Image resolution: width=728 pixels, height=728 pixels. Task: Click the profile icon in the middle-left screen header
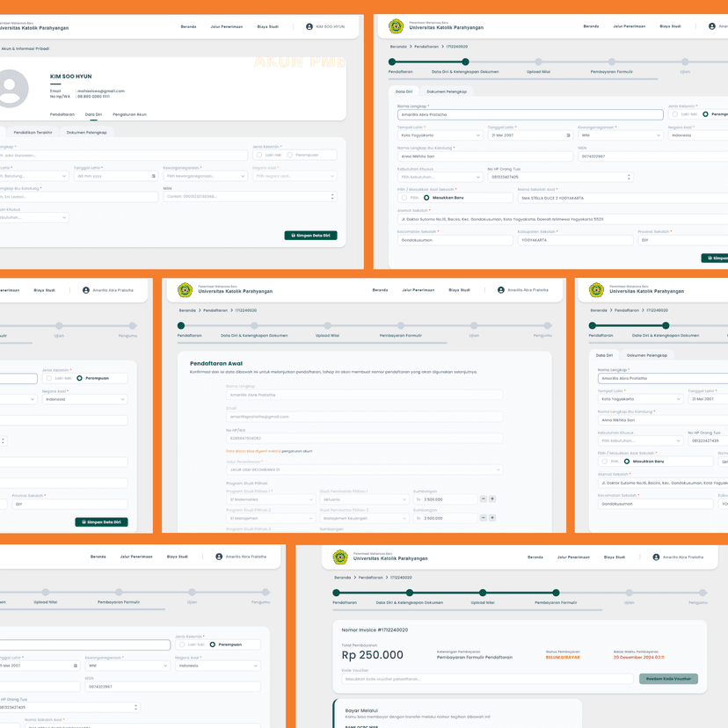pos(85,290)
